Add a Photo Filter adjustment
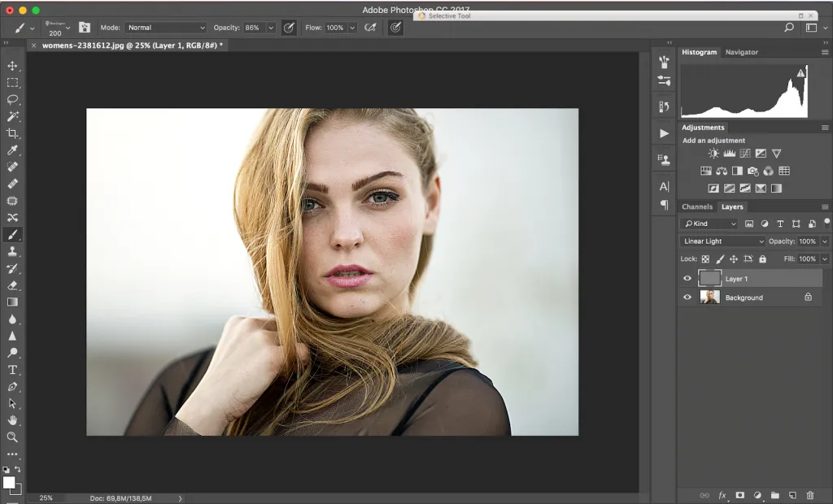The width and height of the screenshot is (833, 504). pos(752,171)
